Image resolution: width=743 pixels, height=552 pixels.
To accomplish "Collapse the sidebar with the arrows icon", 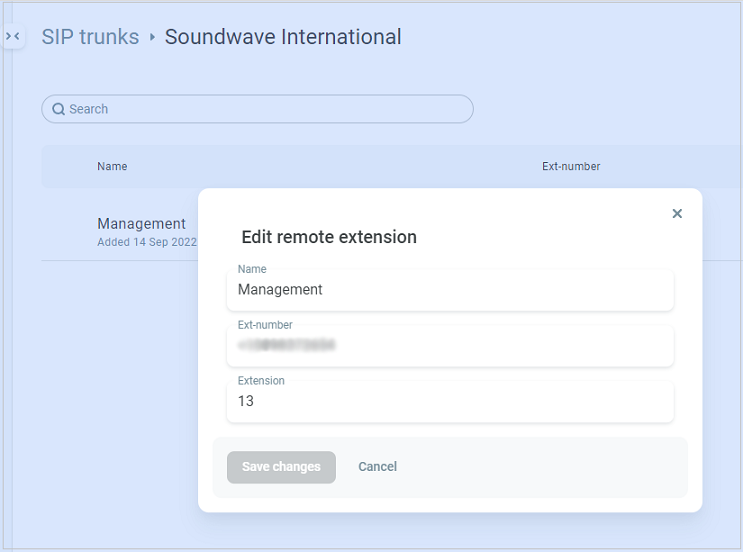I will pos(13,36).
